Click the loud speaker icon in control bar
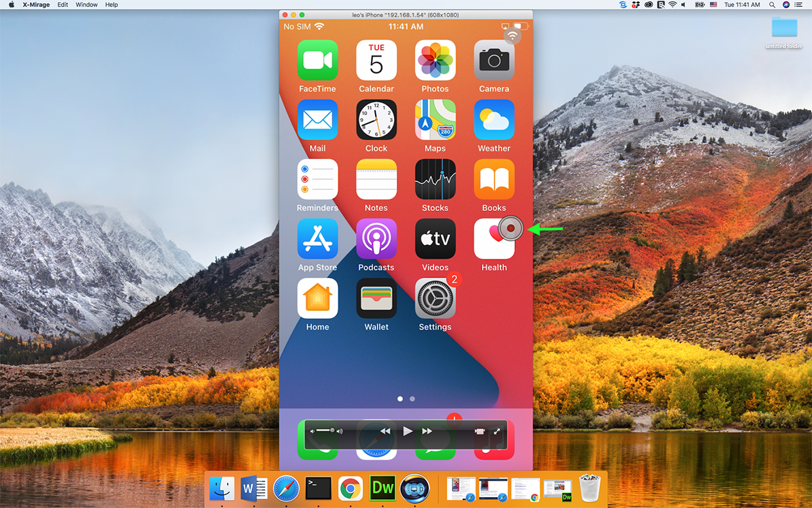This screenshot has width=812, height=508. (340, 431)
